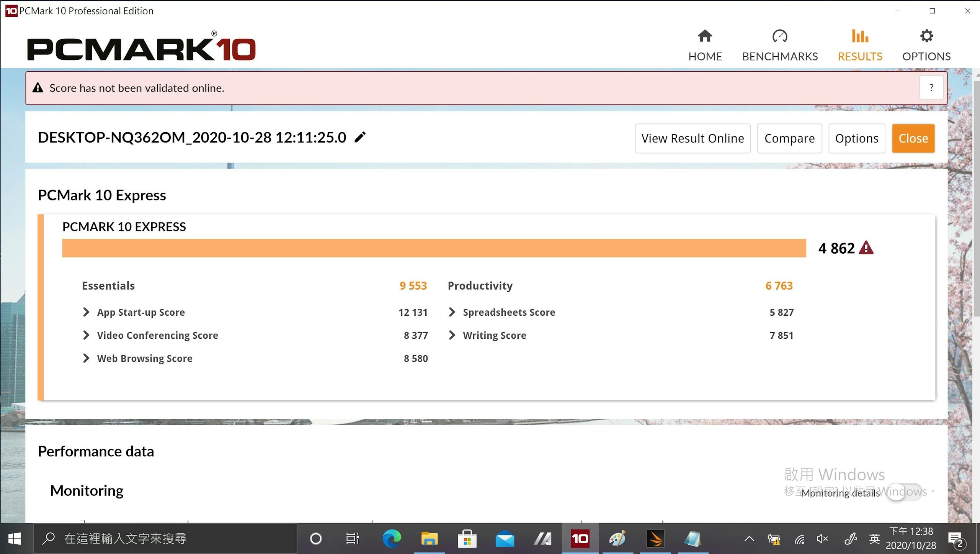980x554 pixels.
Task: Click the pen workspace tray icon
Action: pos(850,539)
